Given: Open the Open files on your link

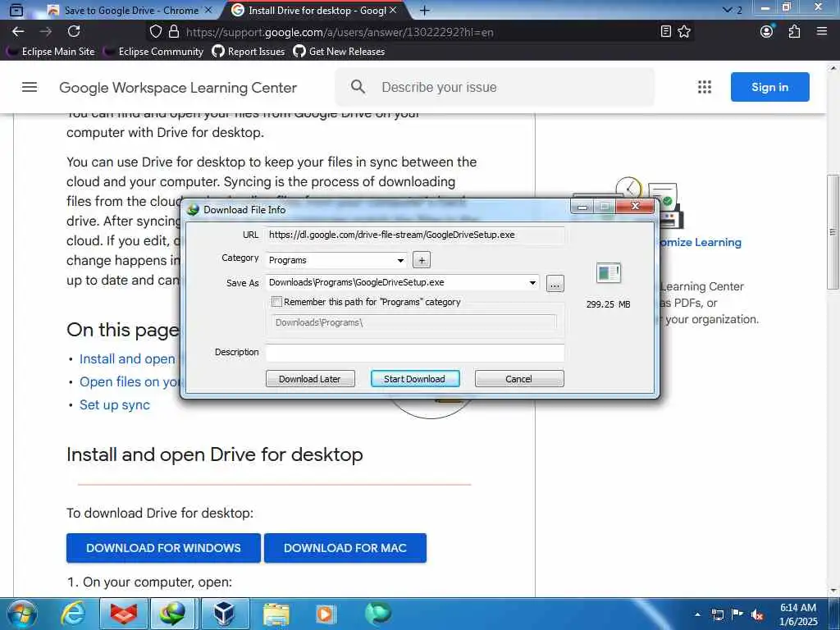Looking at the screenshot, I should tap(130, 381).
